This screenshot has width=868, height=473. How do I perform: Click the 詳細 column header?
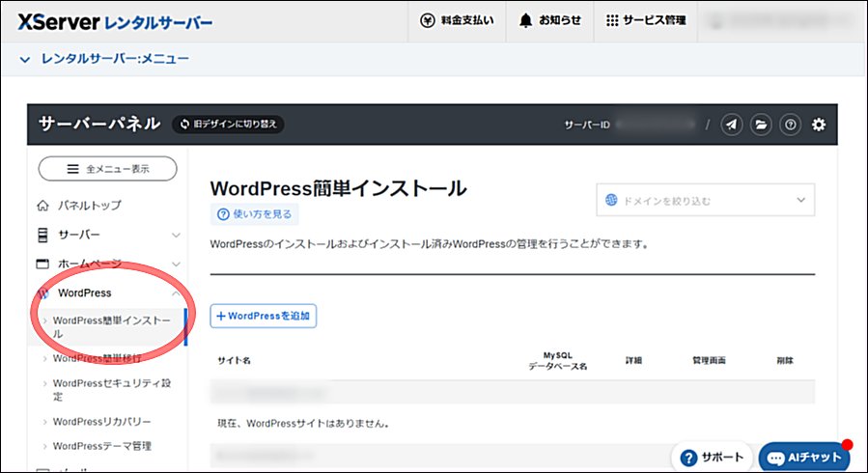(633, 361)
